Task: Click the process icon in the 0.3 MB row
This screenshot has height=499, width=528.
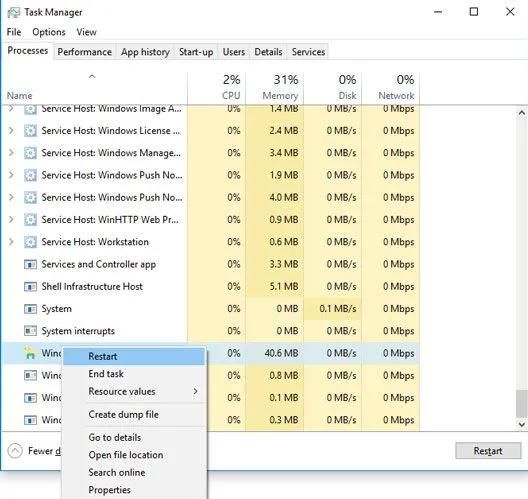Action: (30, 420)
